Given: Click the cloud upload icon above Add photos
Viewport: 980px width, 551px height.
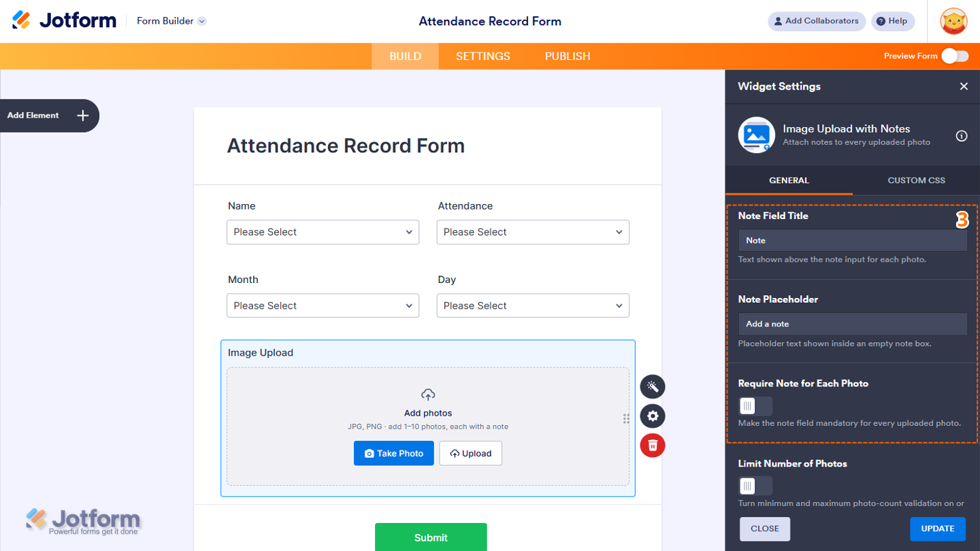Looking at the screenshot, I should click(428, 395).
